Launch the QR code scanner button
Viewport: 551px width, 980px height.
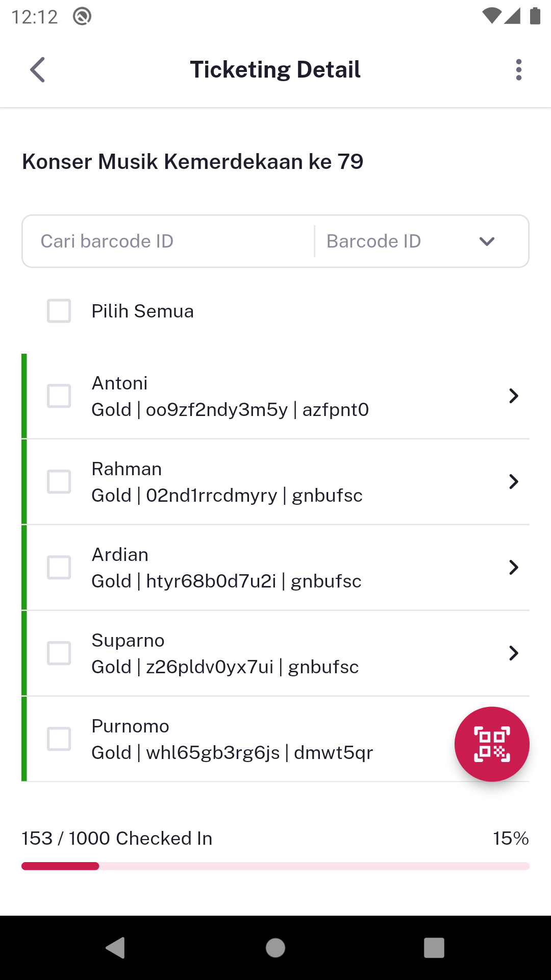[492, 744]
